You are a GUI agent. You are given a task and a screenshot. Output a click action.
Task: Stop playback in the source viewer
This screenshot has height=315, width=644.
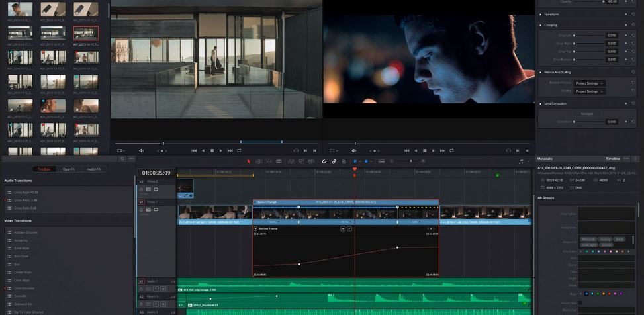click(x=212, y=151)
